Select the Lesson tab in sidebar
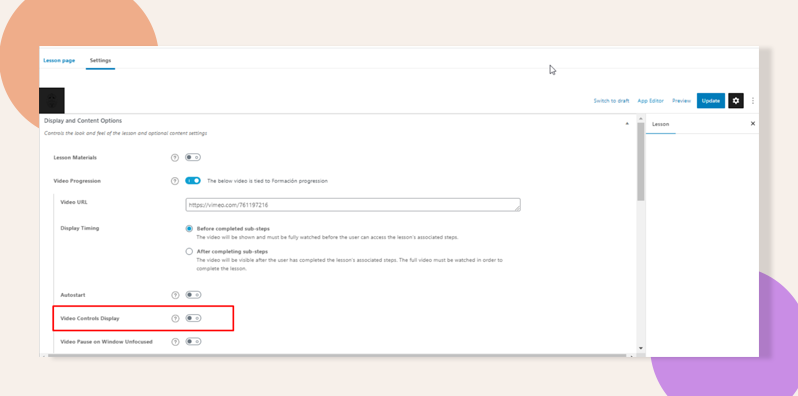798x396 pixels. click(x=661, y=124)
